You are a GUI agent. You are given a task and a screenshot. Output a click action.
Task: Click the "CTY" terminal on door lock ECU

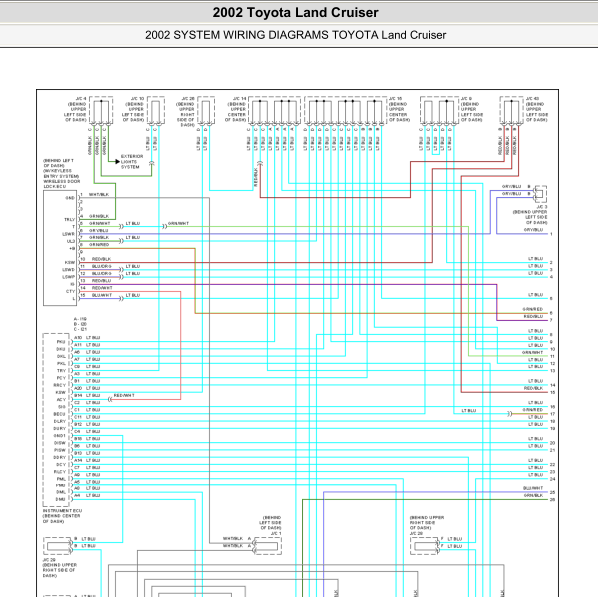[x=71, y=291]
